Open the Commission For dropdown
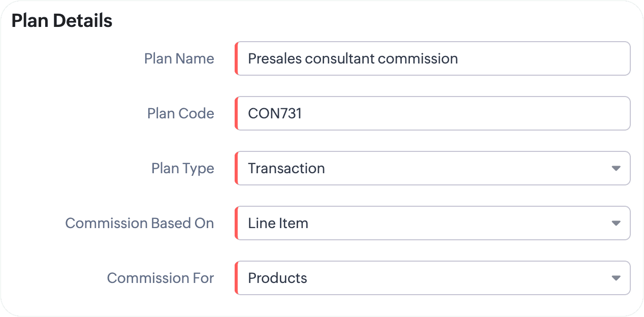644x317 pixels. [433, 278]
